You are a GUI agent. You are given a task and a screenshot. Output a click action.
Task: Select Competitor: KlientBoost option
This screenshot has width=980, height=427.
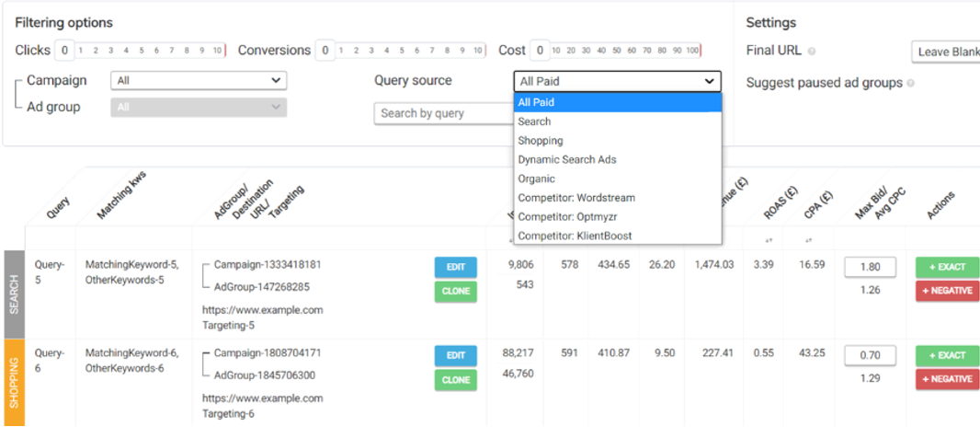(575, 237)
